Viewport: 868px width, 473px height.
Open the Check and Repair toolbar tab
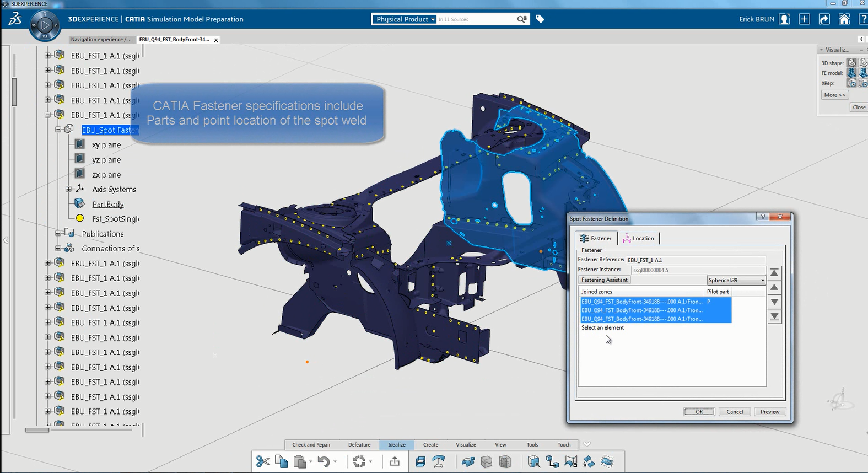(311, 445)
